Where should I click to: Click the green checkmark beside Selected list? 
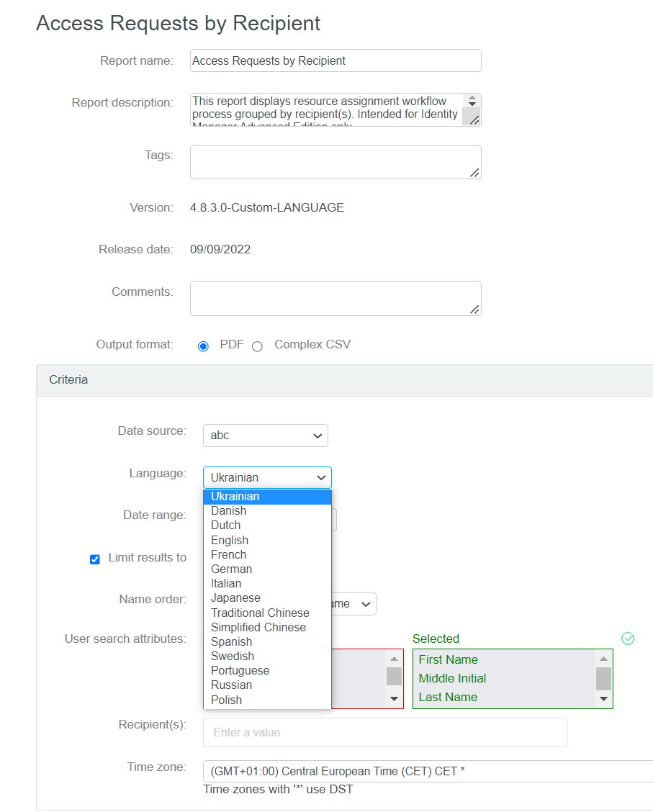[627, 638]
